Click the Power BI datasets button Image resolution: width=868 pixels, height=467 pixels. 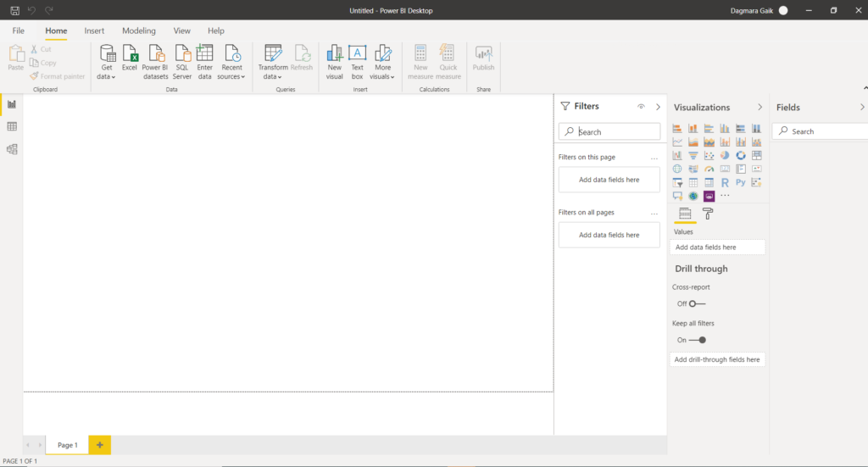(x=155, y=62)
